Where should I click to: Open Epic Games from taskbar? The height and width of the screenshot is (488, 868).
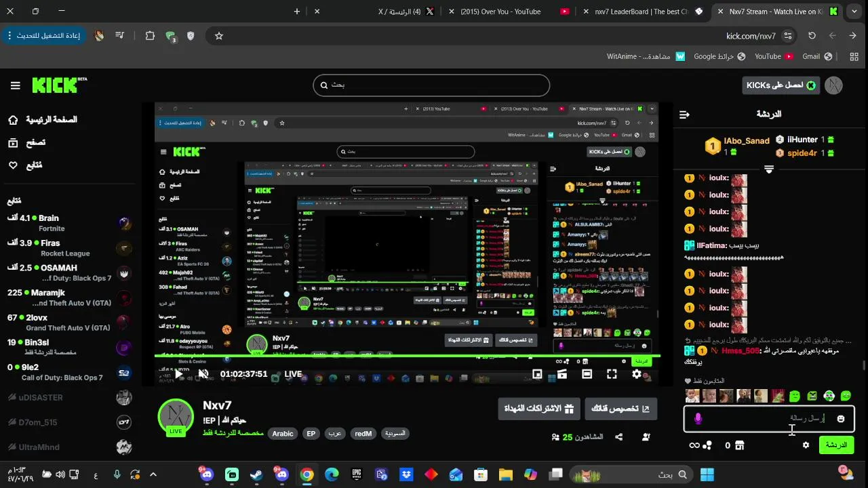pyautogui.click(x=357, y=474)
